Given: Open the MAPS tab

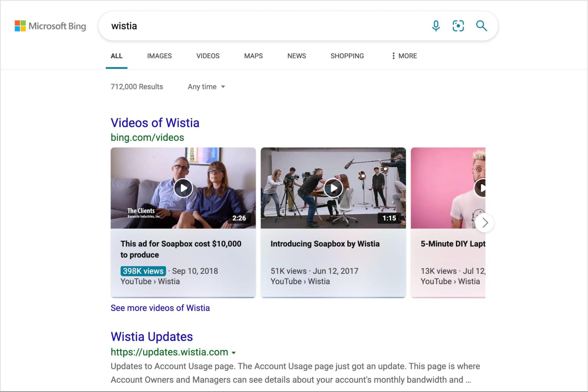Looking at the screenshot, I should coord(253,56).
